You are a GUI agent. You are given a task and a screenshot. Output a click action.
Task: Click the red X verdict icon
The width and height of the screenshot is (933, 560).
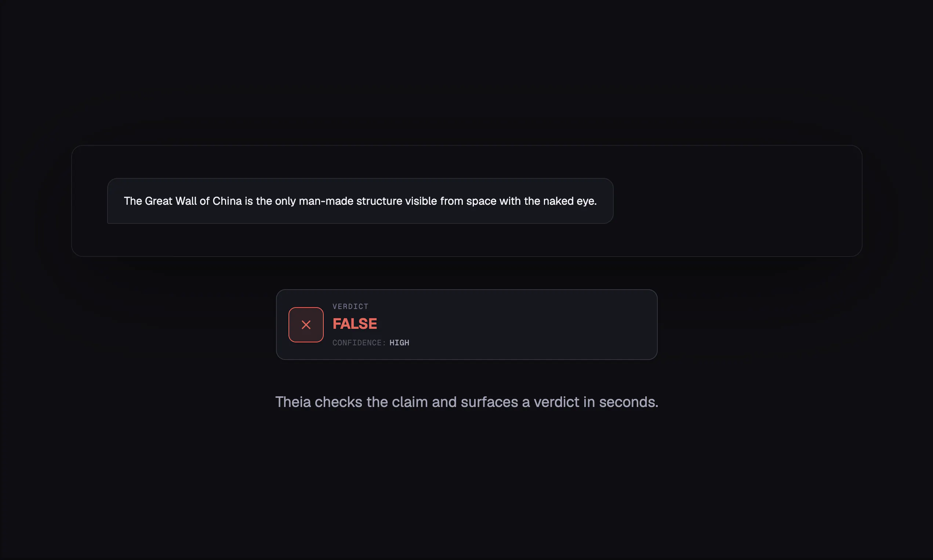coord(306,324)
